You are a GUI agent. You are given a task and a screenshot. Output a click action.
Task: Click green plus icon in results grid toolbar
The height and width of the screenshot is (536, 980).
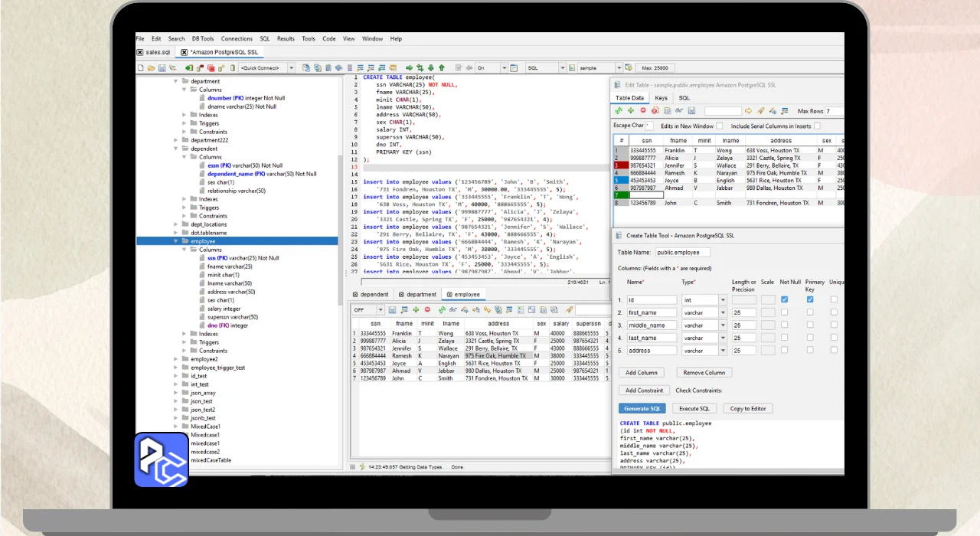click(415, 310)
